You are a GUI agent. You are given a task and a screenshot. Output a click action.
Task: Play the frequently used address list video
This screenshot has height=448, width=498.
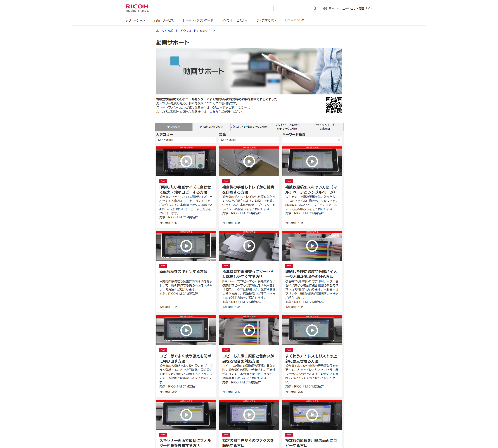[312, 330]
